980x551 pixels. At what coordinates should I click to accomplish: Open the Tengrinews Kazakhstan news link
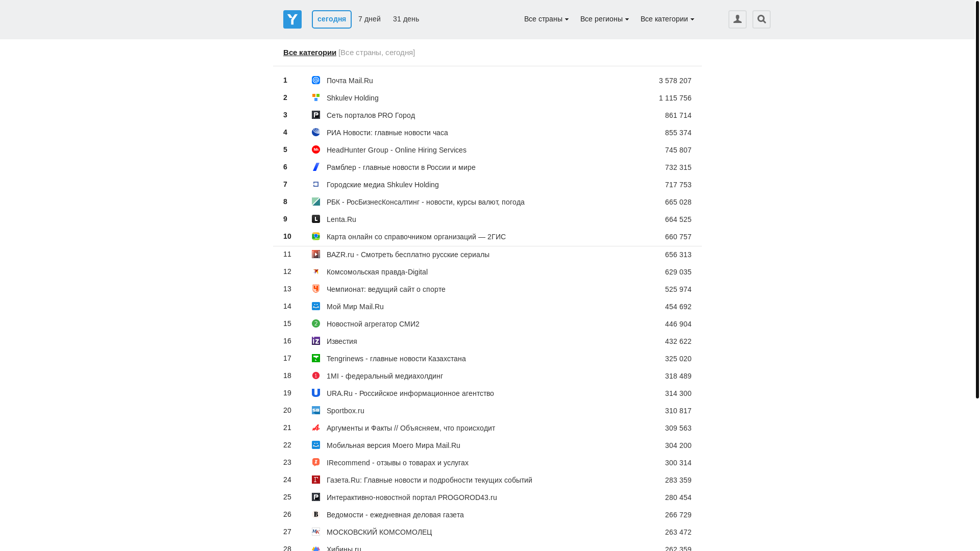[396, 359]
